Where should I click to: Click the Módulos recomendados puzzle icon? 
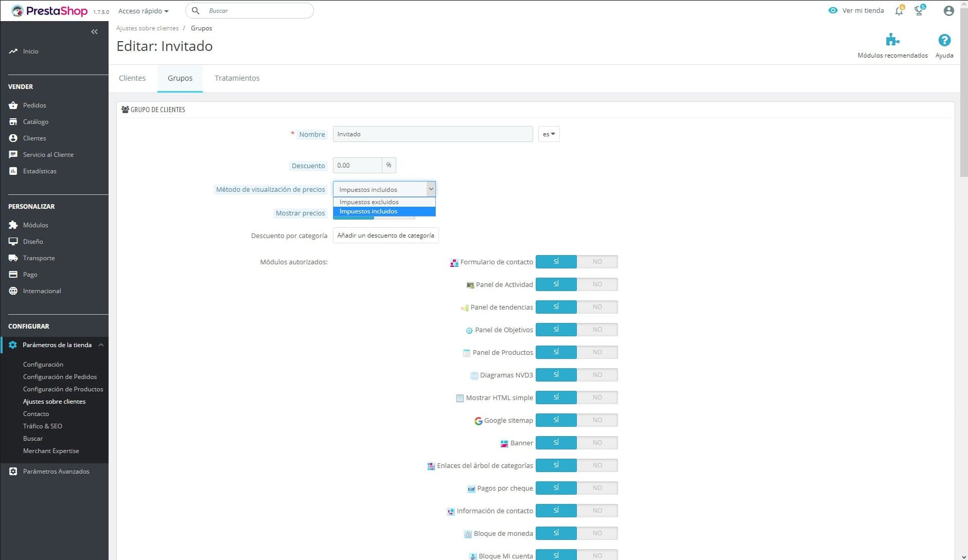[892, 40]
